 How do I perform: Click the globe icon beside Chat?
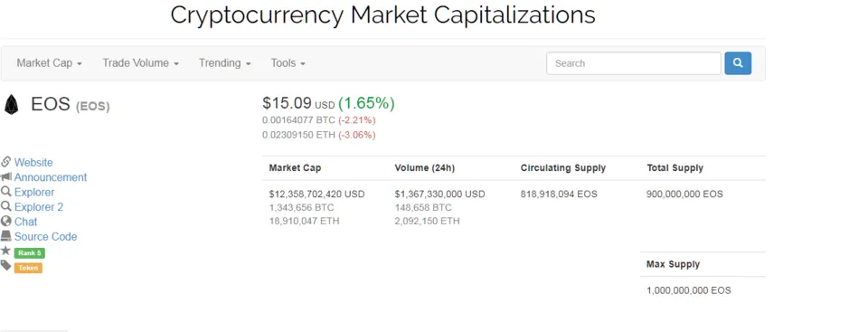pos(6,221)
